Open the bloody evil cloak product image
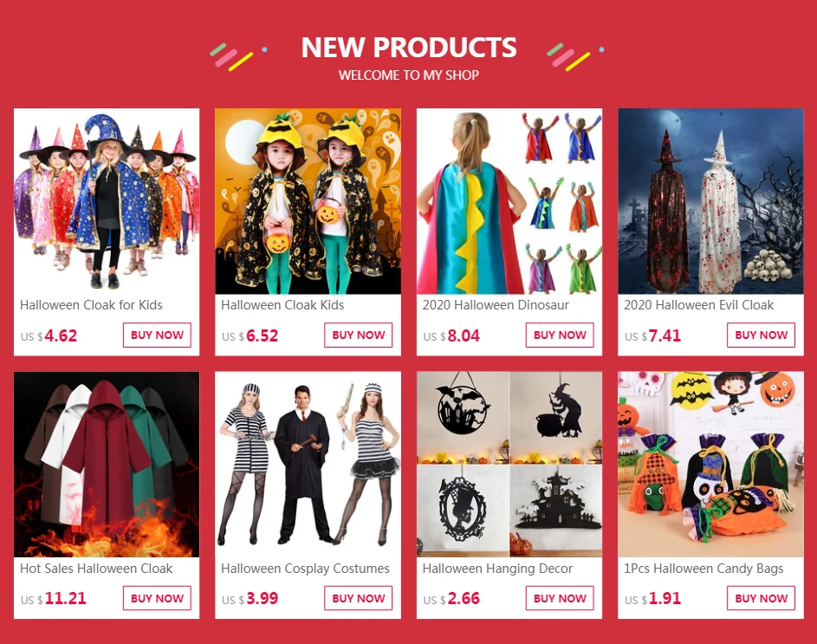Viewport: 817px width, 644px height. 710,201
